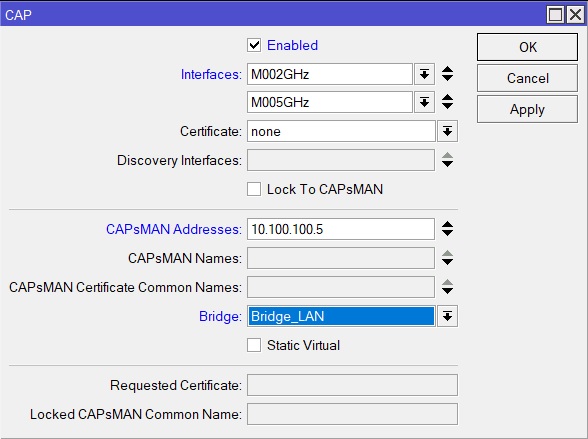This screenshot has height=439, width=588.
Task: Click the Bridge field showing Bridge_LAN
Action: [341, 316]
